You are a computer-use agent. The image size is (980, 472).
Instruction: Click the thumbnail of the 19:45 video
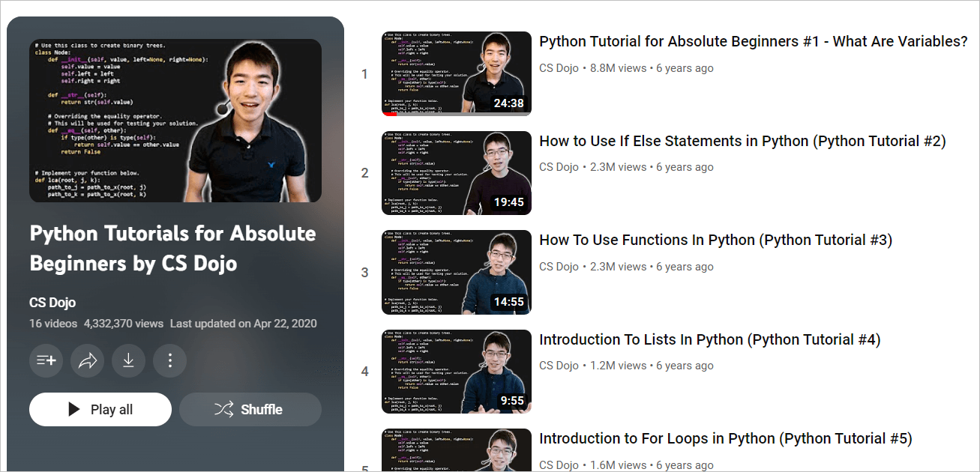tap(457, 173)
